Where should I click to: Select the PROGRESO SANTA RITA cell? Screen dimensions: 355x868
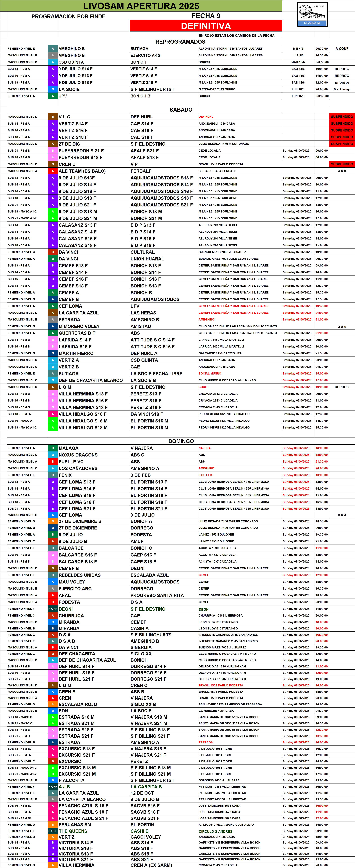(x=164, y=595)
